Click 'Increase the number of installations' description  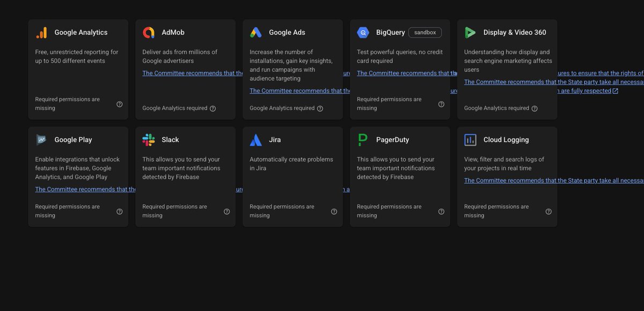click(291, 65)
